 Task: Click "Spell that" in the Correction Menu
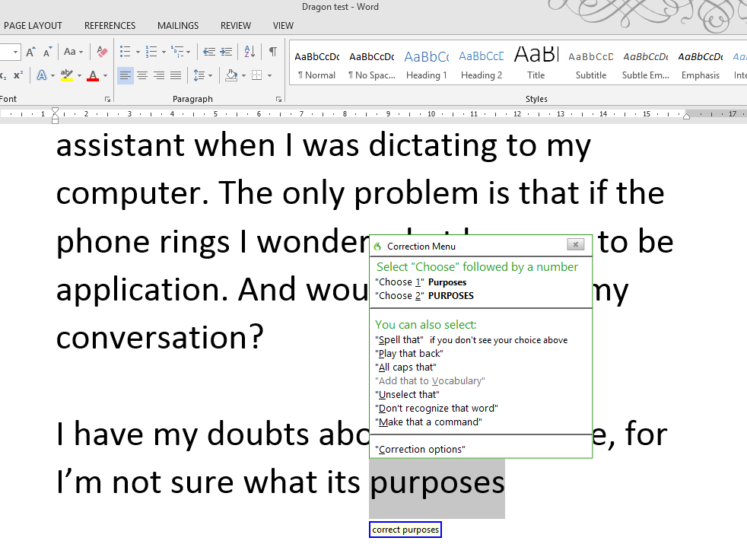point(399,340)
